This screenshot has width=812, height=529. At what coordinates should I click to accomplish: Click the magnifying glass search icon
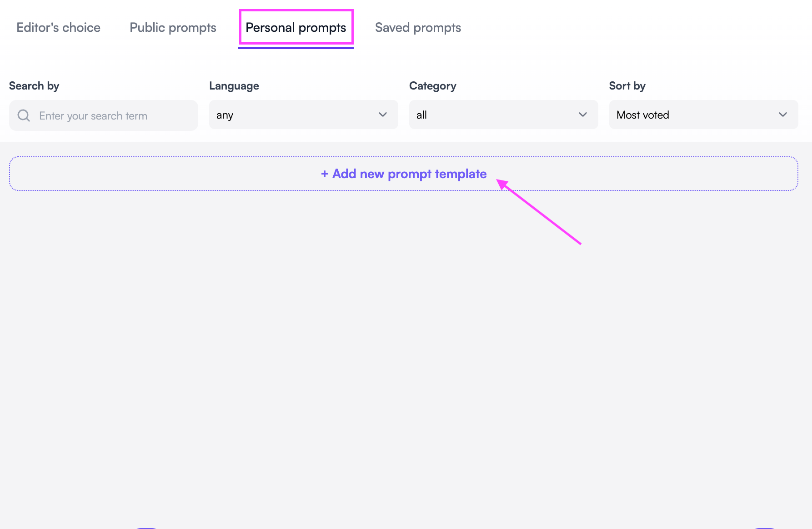point(24,115)
